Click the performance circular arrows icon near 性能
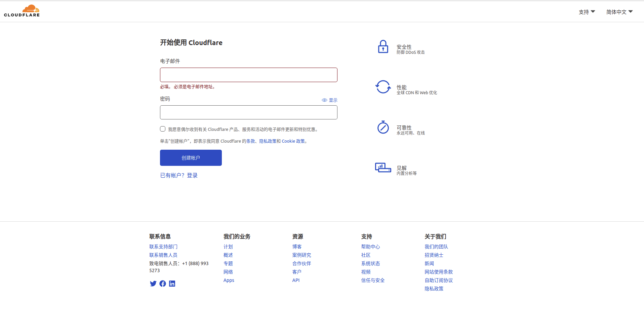Viewport: 644px width, 329px height. pyautogui.click(x=383, y=87)
